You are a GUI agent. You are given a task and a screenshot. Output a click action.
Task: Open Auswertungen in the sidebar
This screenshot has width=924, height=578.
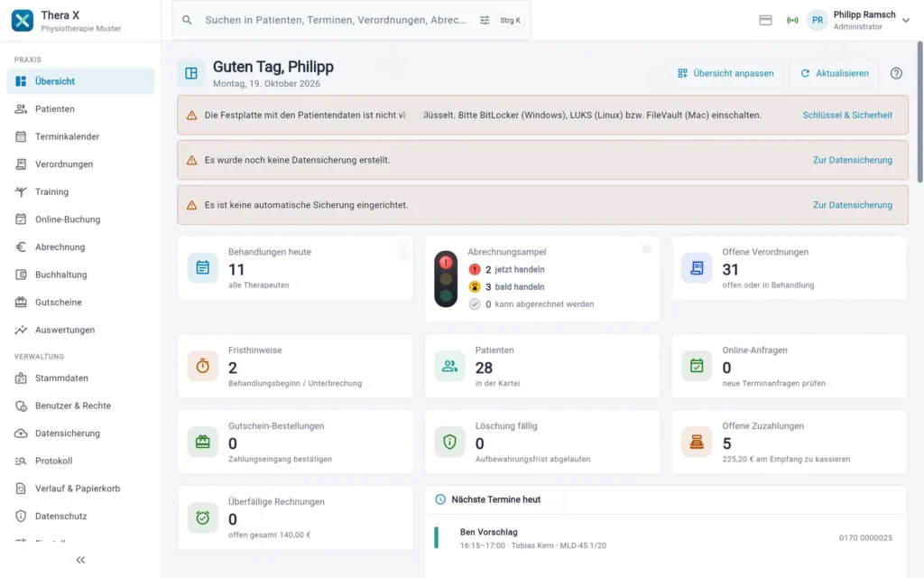(x=80, y=331)
